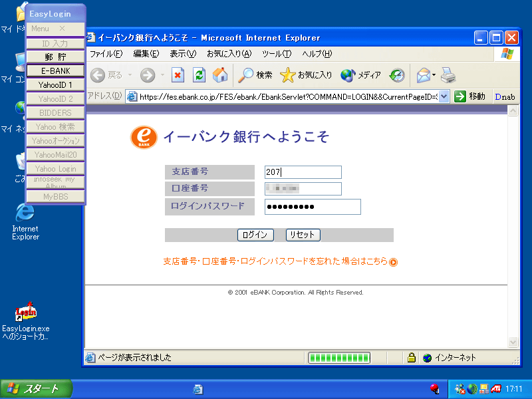Select 郵貯 in EasyLogin panel
The width and height of the screenshot is (532, 399).
point(55,57)
